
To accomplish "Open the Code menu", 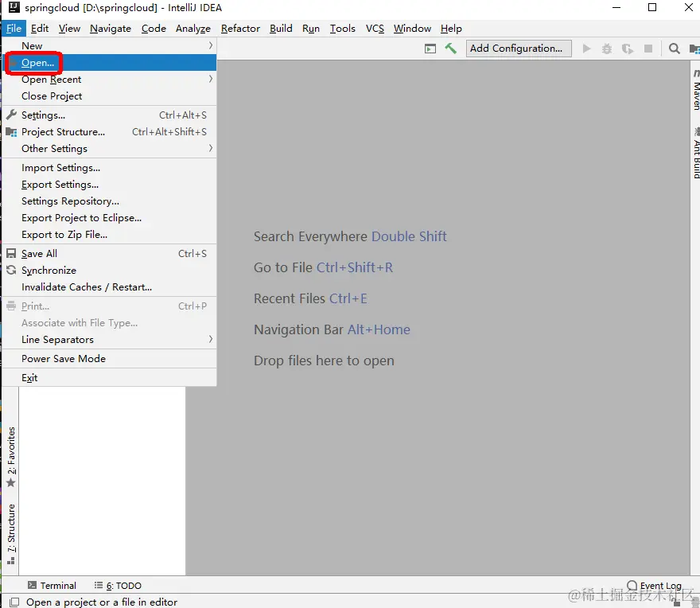I will tap(154, 29).
